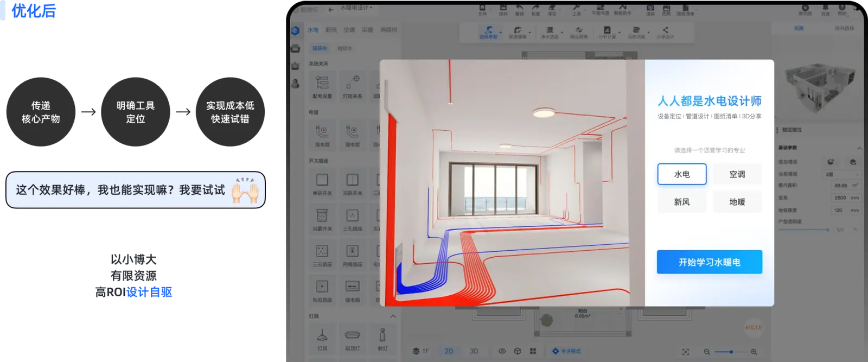Open the 空调 tab
868x362 pixels.
pos(349,30)
